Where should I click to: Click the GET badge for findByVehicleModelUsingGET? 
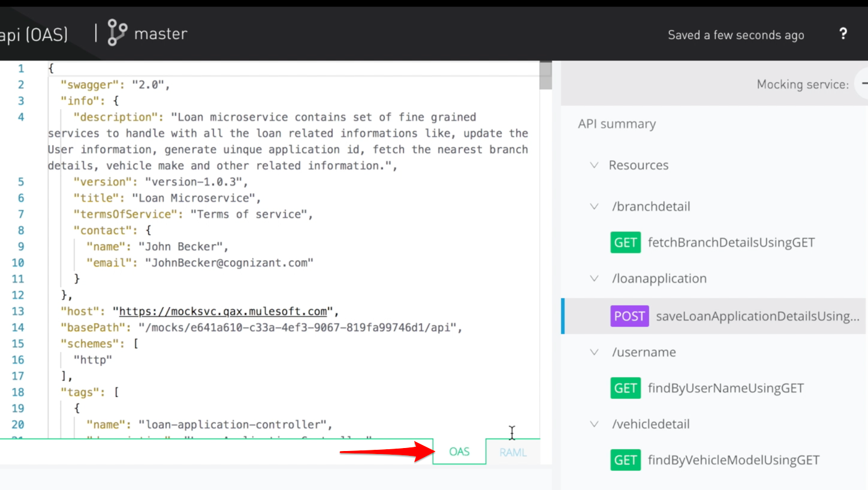pyautogui.click(x=626, y=460)
